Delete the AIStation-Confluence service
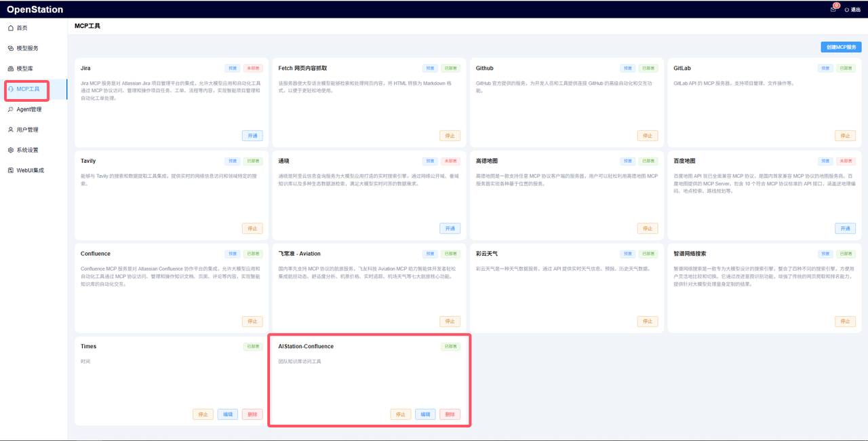This screenshot has width=868, height=441. 450,414
